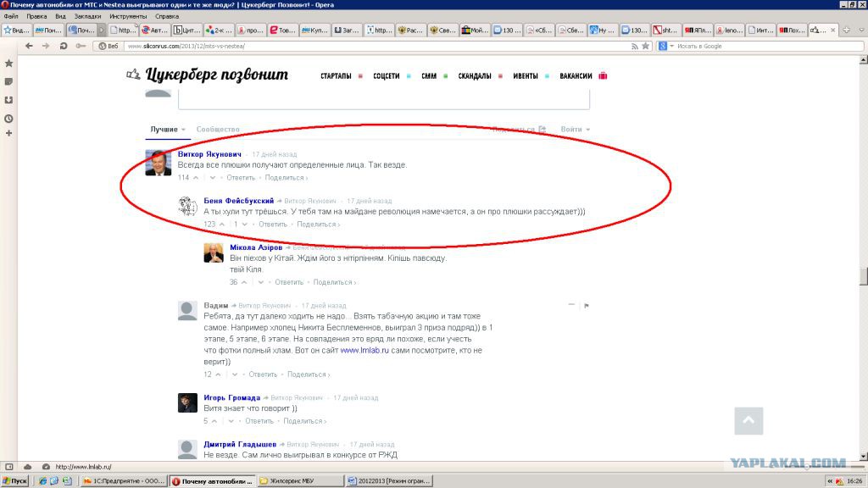Viewport: 868px width, 488px height.
Task: Reload the page with the reload icon
Action: pyautogui.click(x=64, y=46)
